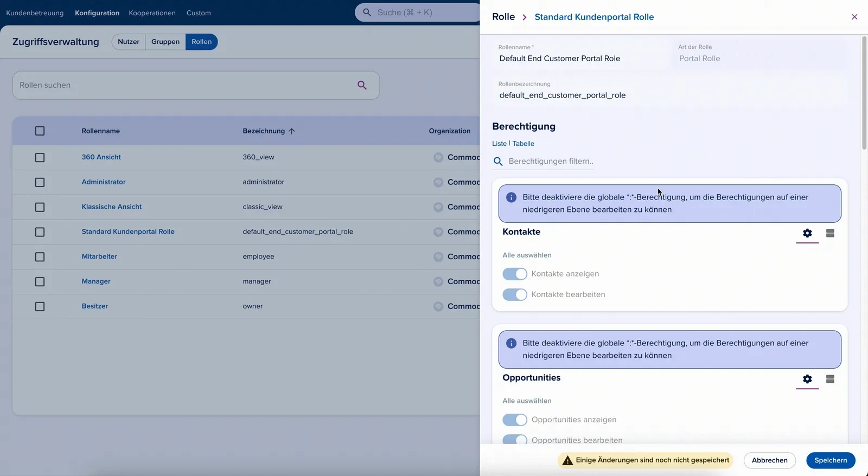
Task: Open the Manager role link
Action: coord(96,281)
